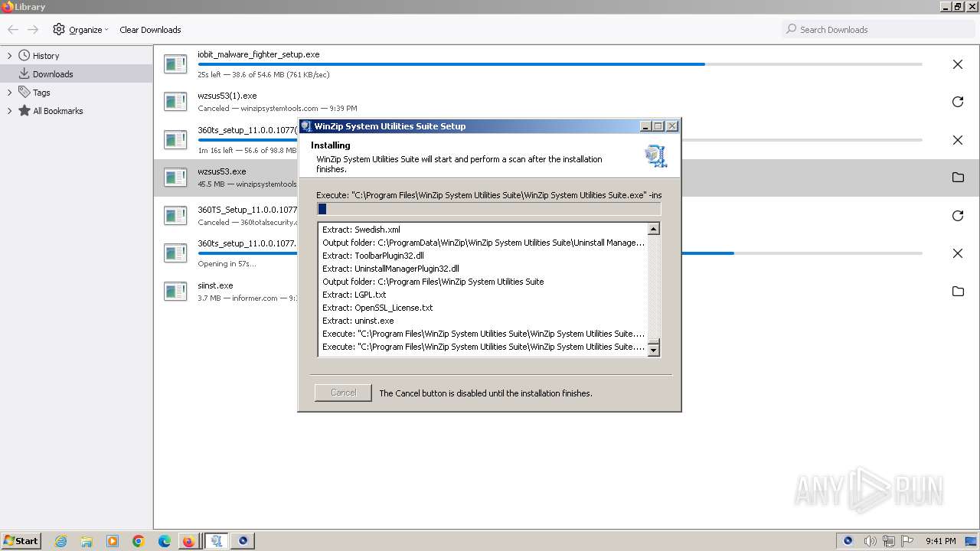Open the Organize menu
The height and width of the screenshot is (551, 980).
coord(80,30)
